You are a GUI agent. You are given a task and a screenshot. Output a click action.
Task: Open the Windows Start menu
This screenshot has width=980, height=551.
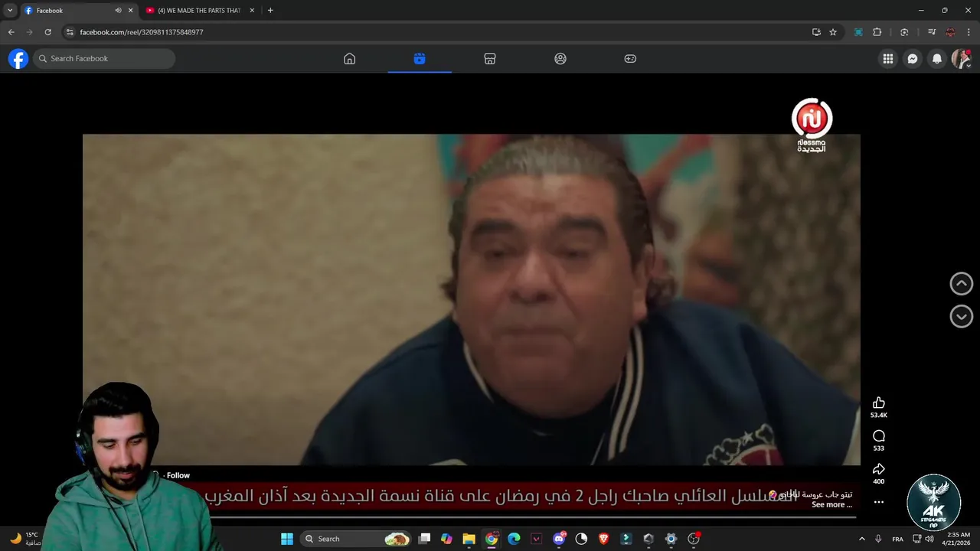[287, 539]
